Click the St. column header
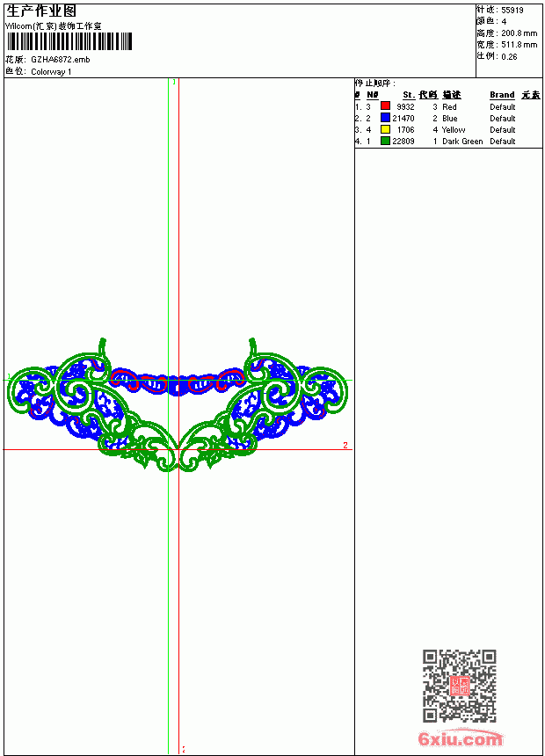This screenshot has width=545, height=756. point(409,95)
